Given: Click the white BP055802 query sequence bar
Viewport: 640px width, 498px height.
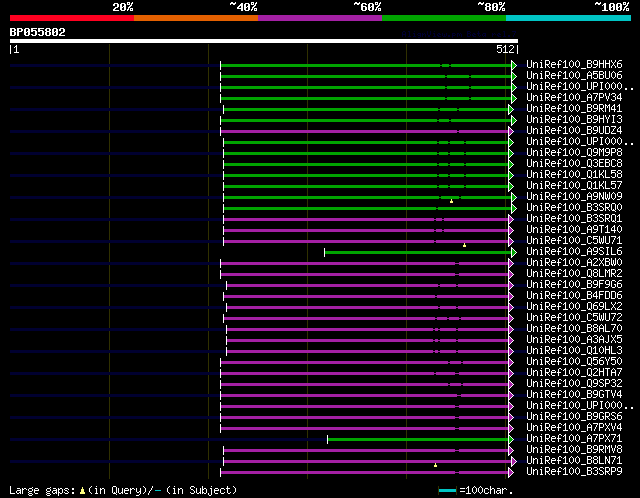Looking at the screenshot, I should pyautogui.click(x=264, y=41).
